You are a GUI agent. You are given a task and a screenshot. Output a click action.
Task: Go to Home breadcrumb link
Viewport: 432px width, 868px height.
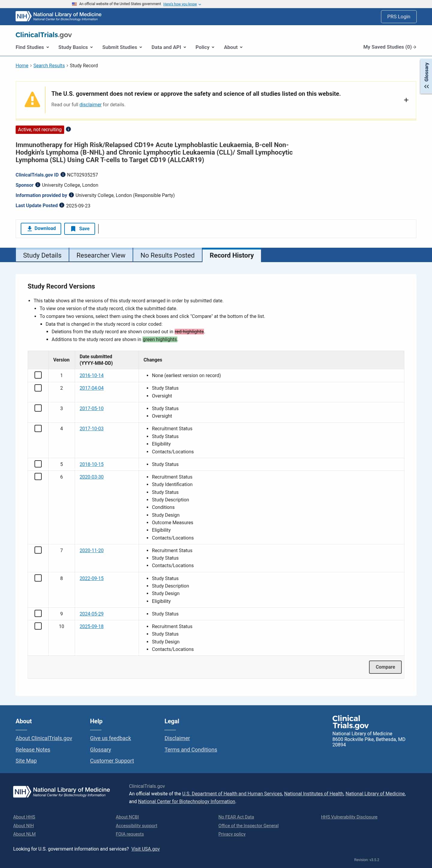22,65
